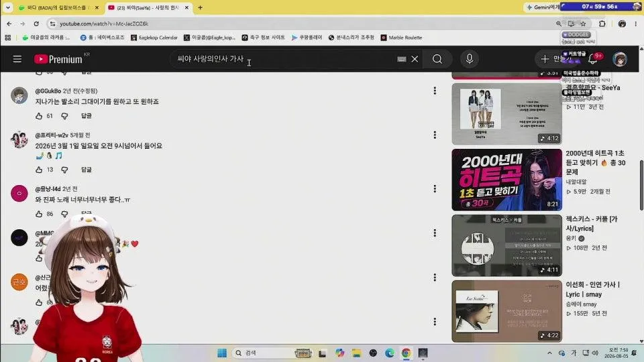Open the Eaglekop Calendar bookmark
644x362 pixels.
coord(154,38)
